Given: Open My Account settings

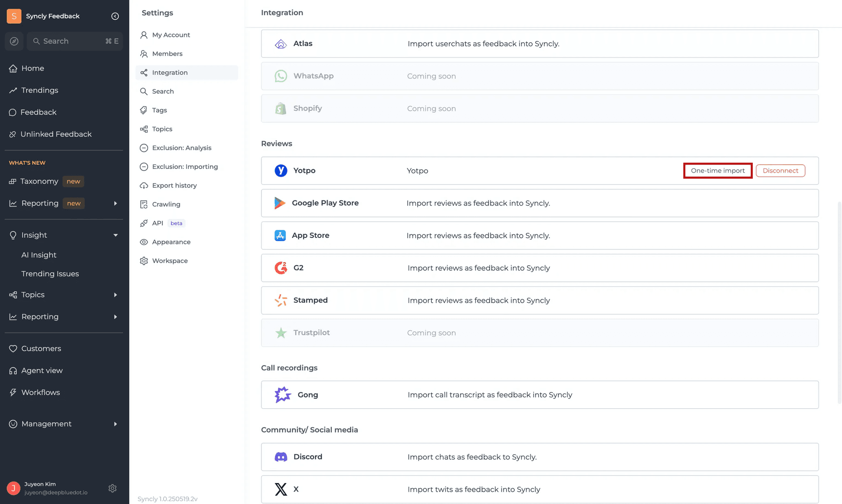Looking at the screenshot, I should pyautogui.click(x=187, y=35).
